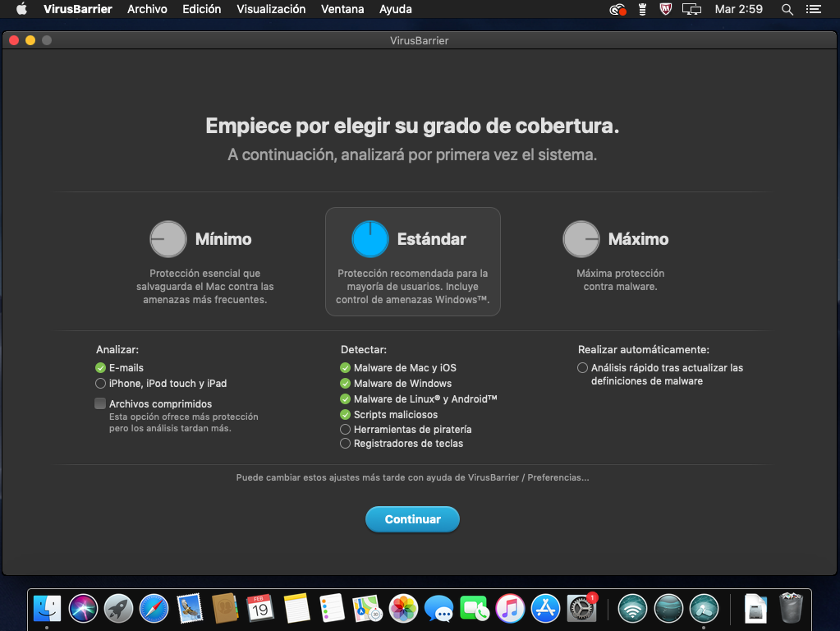Screen dimensions: 840x631
Task: Toggle Malware de Linux y Android detection
Action: 345,398
